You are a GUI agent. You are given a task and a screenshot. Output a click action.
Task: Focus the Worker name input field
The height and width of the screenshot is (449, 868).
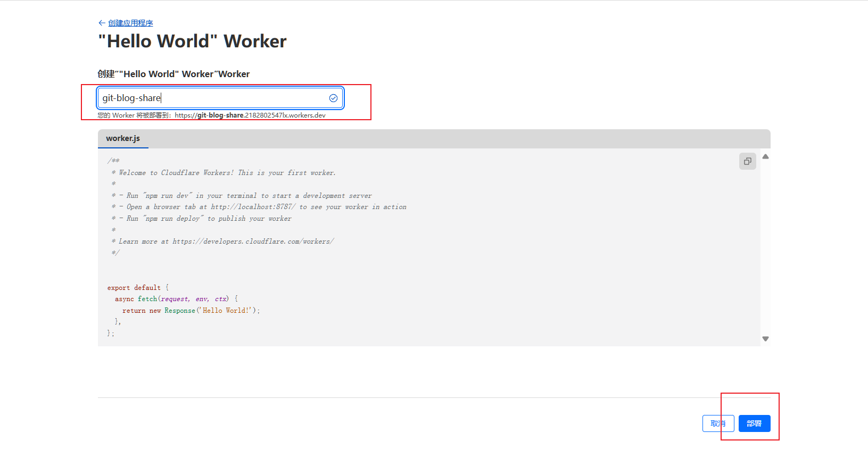click(x=220, y=98)
